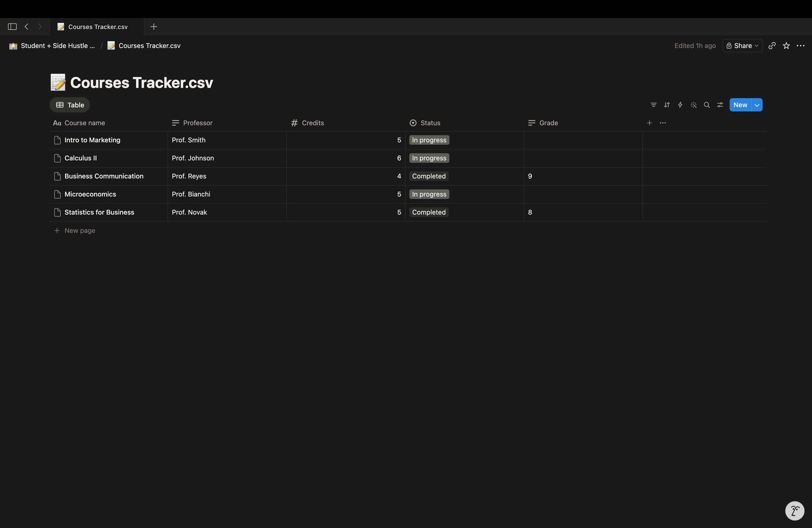Open the Sort arrows icon
The image size is (812, 528).
tap(667, 105)
